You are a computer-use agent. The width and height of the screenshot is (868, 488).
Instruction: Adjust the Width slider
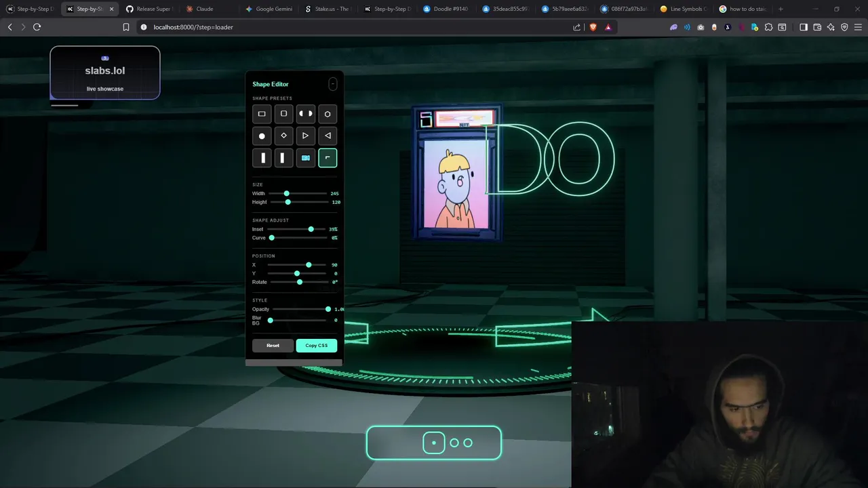click(x=298, y=193)
